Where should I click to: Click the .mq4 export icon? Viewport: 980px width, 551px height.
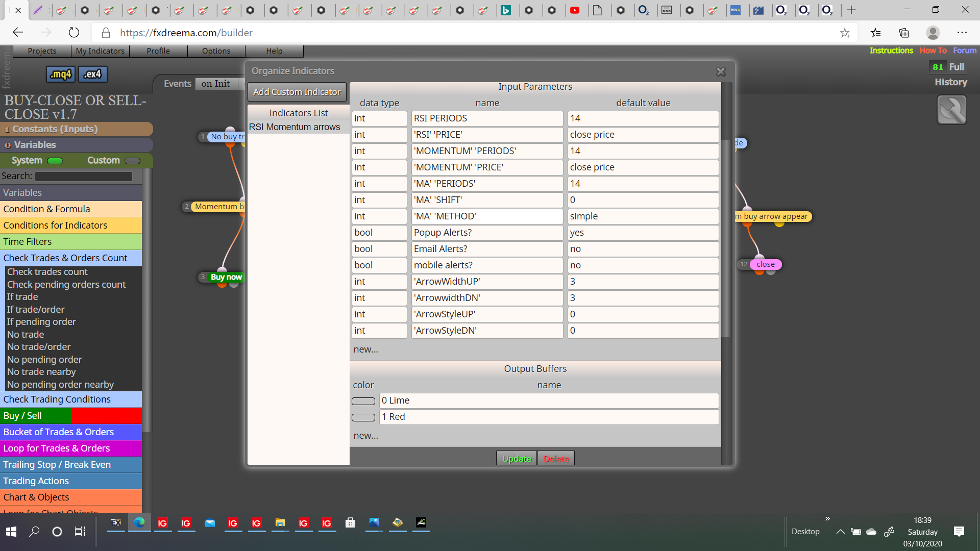click(x=61, y=74)
